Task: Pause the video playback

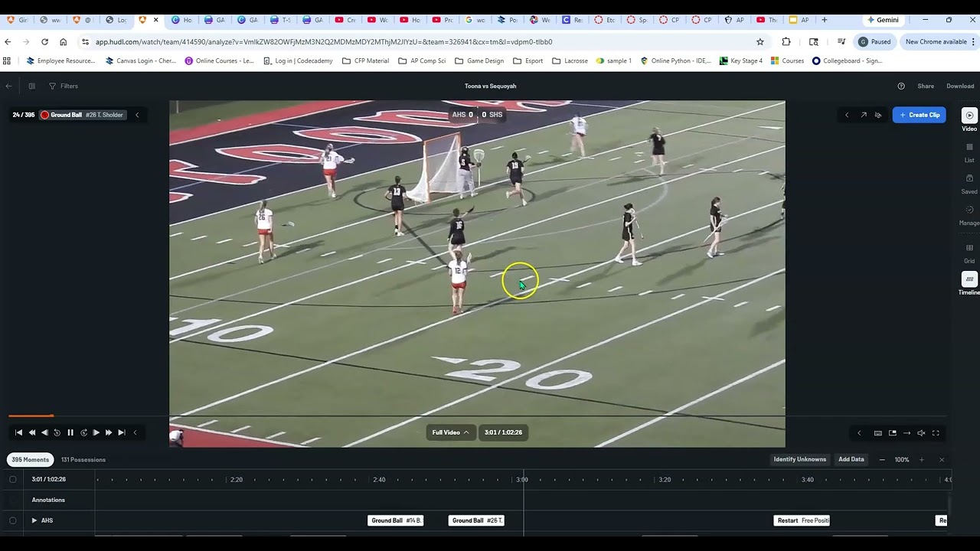Action: [x=70, y=432]
